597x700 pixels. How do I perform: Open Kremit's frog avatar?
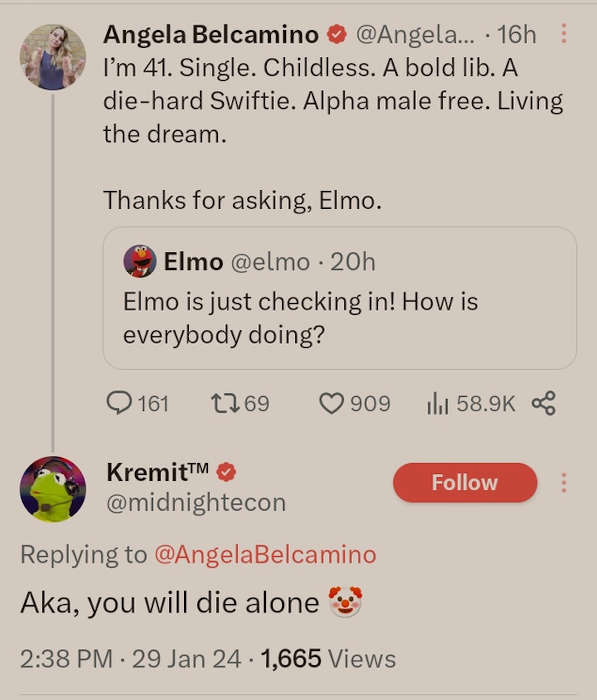(x=53, y=489)
